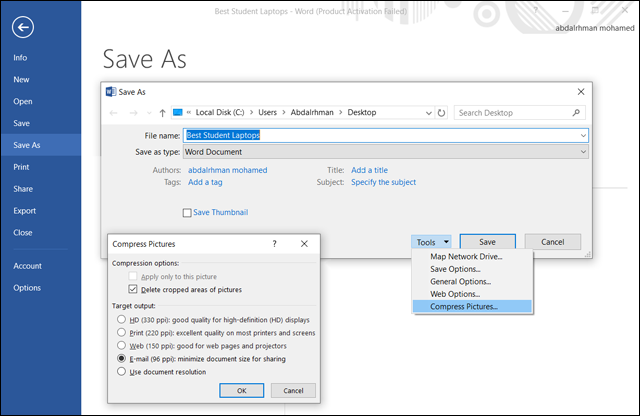Open Word help question mark

[536, 11]
